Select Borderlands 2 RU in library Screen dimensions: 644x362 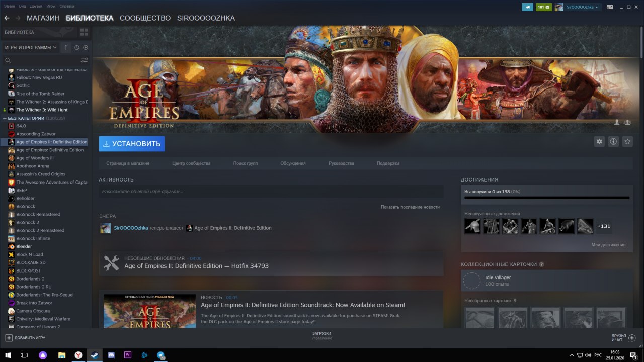coord(34,287)
